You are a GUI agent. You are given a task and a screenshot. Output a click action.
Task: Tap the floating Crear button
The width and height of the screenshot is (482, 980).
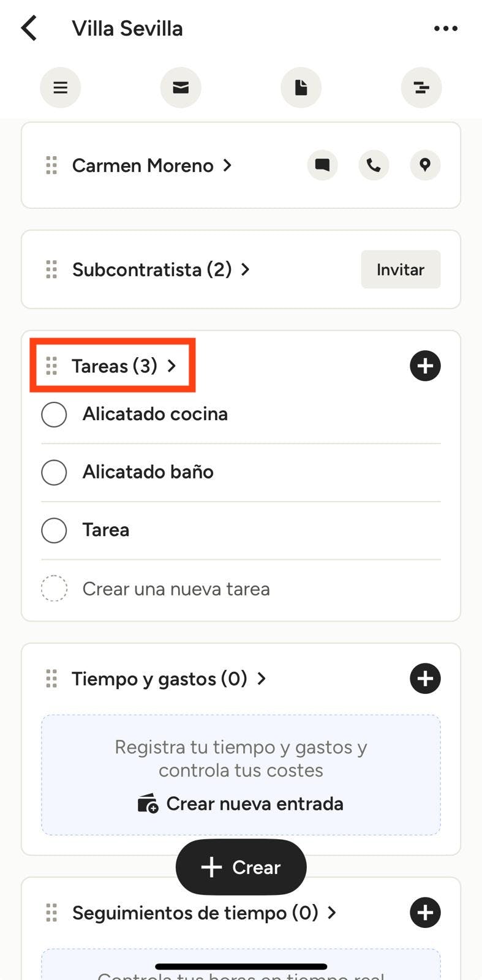241,867
